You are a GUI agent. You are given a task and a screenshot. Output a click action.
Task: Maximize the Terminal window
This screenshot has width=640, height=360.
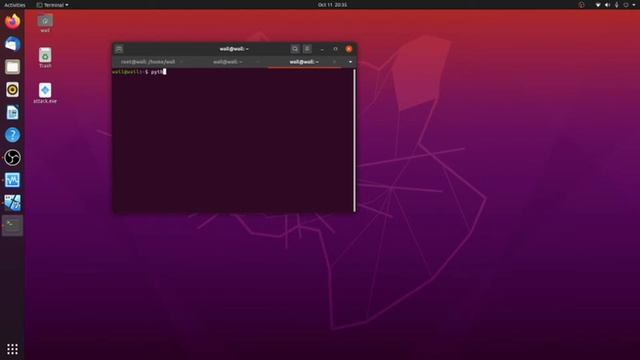click(336, 49)
